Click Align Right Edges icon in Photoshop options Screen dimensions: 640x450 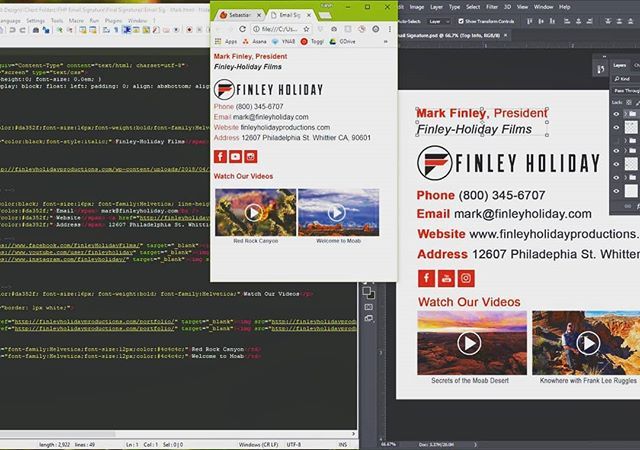pos(590,21)
